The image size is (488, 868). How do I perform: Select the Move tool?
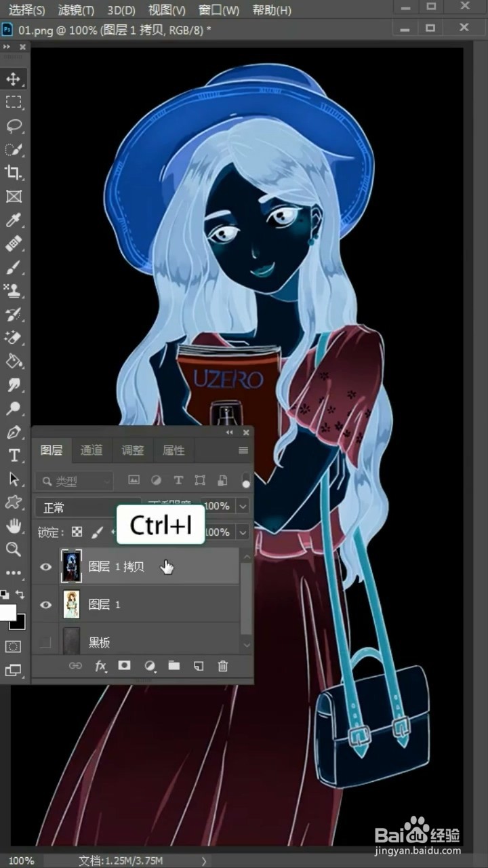[x=14, y=79]
